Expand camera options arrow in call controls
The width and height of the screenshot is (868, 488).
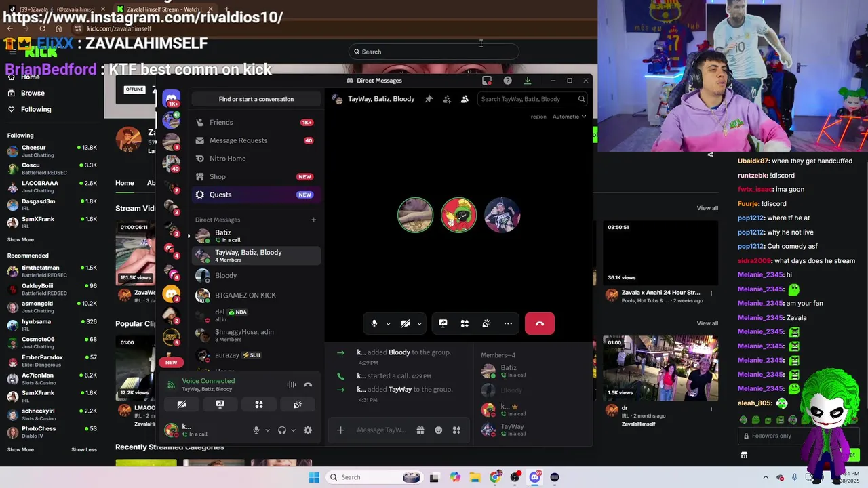[x=419, y=324]
